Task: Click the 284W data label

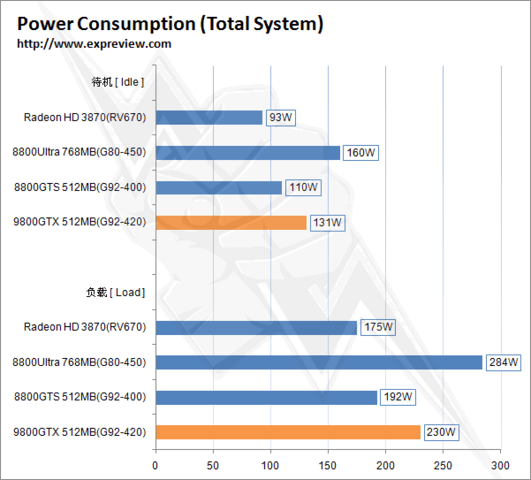Action: click(504, 362)
